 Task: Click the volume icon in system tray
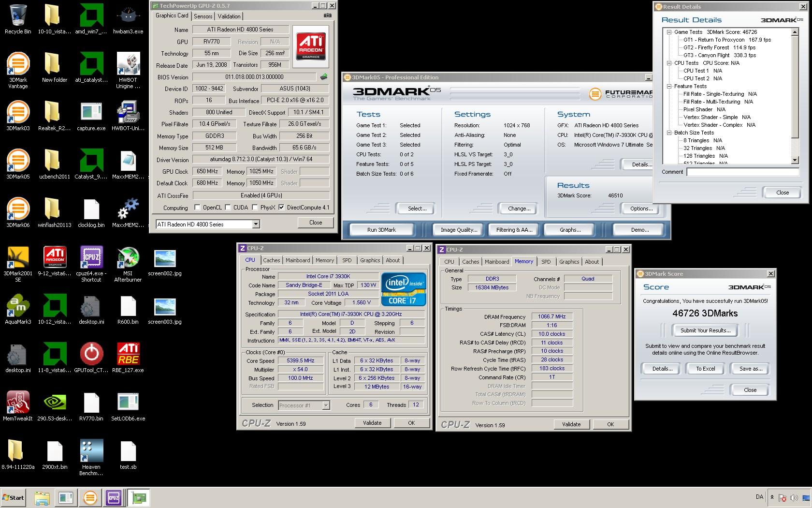(x=795, y=497)
